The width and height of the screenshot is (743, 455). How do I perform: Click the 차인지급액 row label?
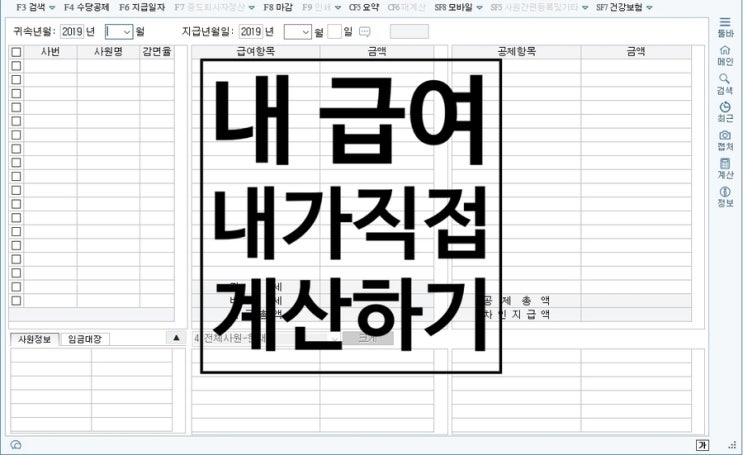516,314
